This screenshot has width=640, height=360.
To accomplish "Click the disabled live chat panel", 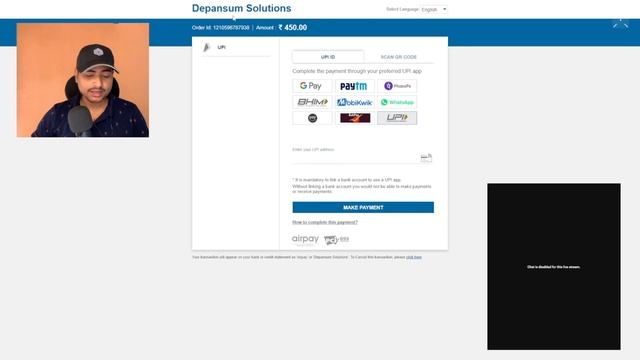I will point(554,267).
